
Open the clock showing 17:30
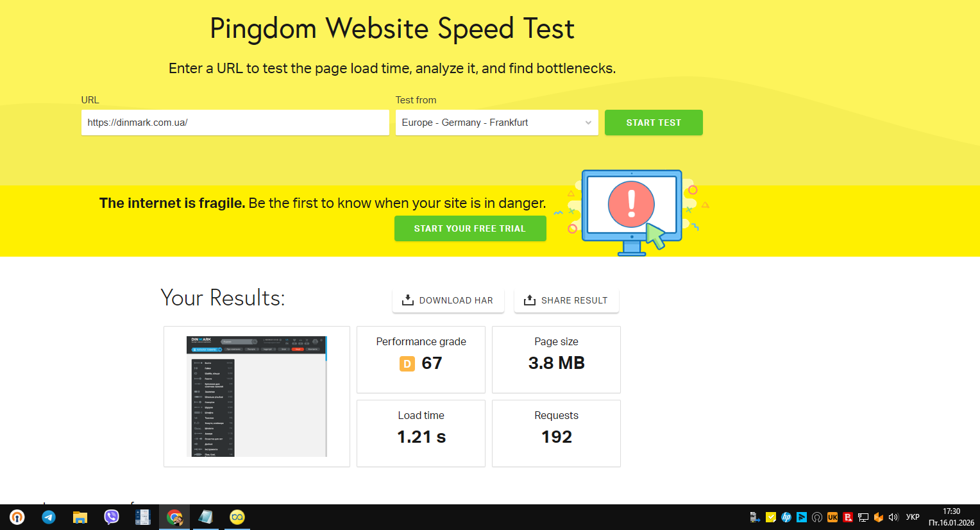click(952, 517)
